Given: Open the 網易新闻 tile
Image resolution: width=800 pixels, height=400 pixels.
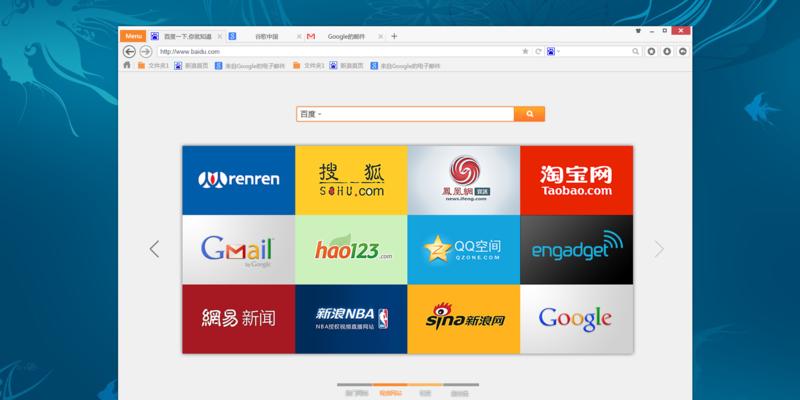Looking at the screenshot, I should coord(239,319).
